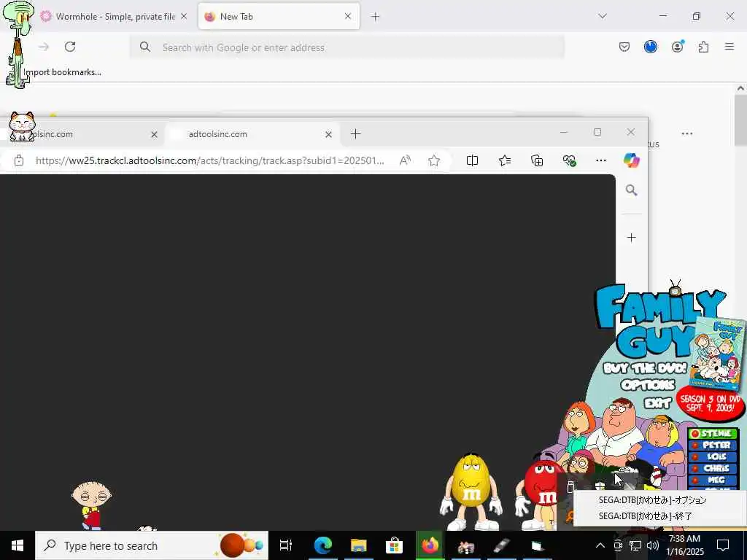Close the Wormhole tab
Image resolution: width=747 pixels, height=560 pixels.
pyautogui.click(x=184, y=16)
